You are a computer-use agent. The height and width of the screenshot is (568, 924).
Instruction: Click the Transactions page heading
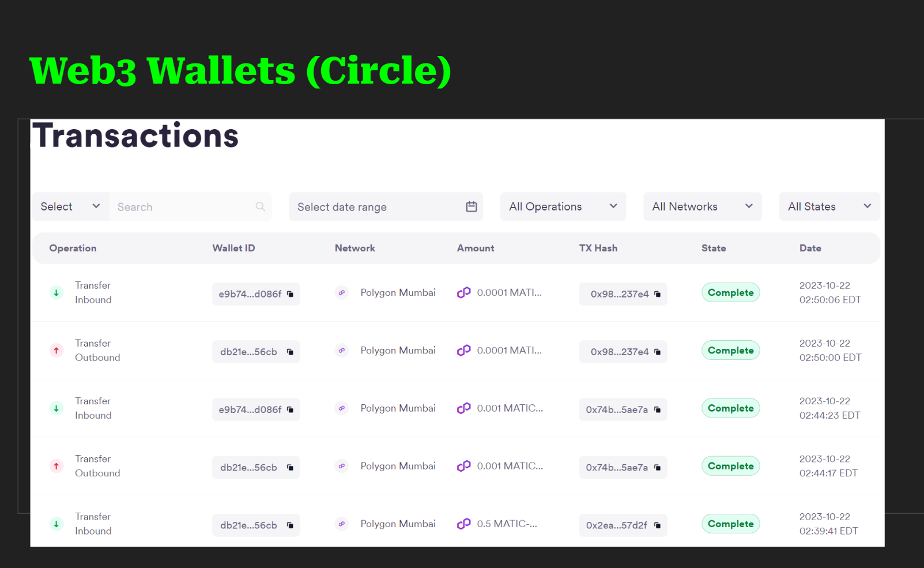pyautogui.click(x=135, y=136)
